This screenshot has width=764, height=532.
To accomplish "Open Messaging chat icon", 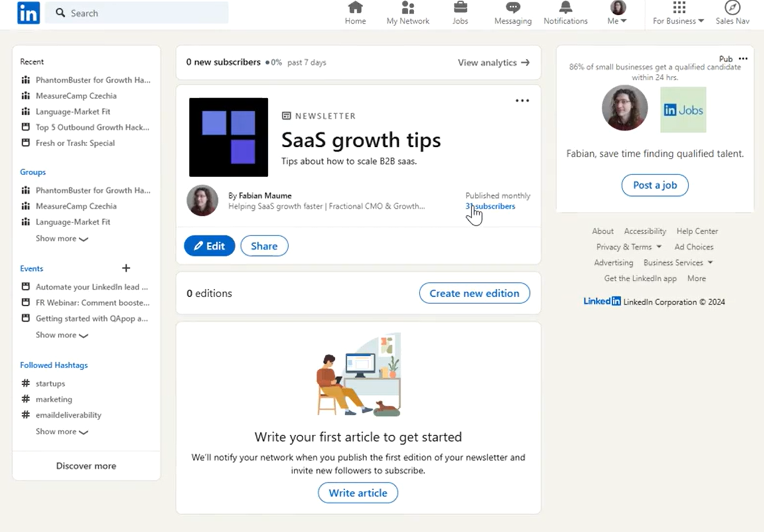I will (513, 7).
